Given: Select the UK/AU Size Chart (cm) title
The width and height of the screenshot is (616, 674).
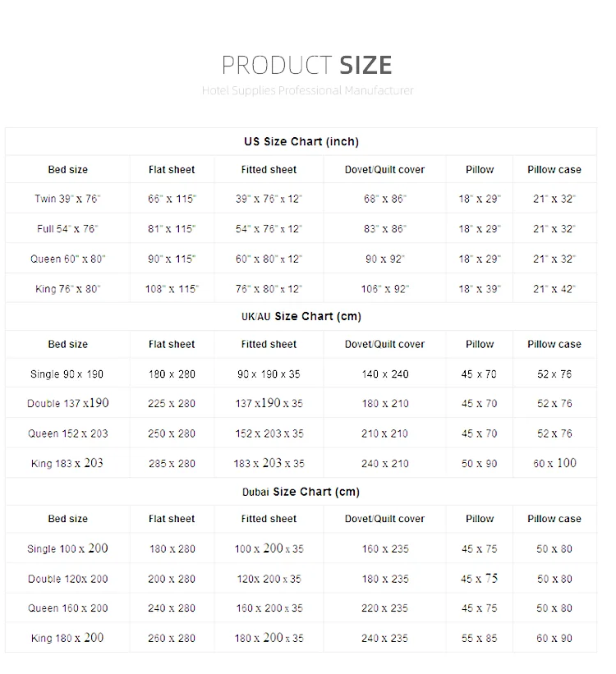Looking at the screenshot, I should [x=301, y=316].
